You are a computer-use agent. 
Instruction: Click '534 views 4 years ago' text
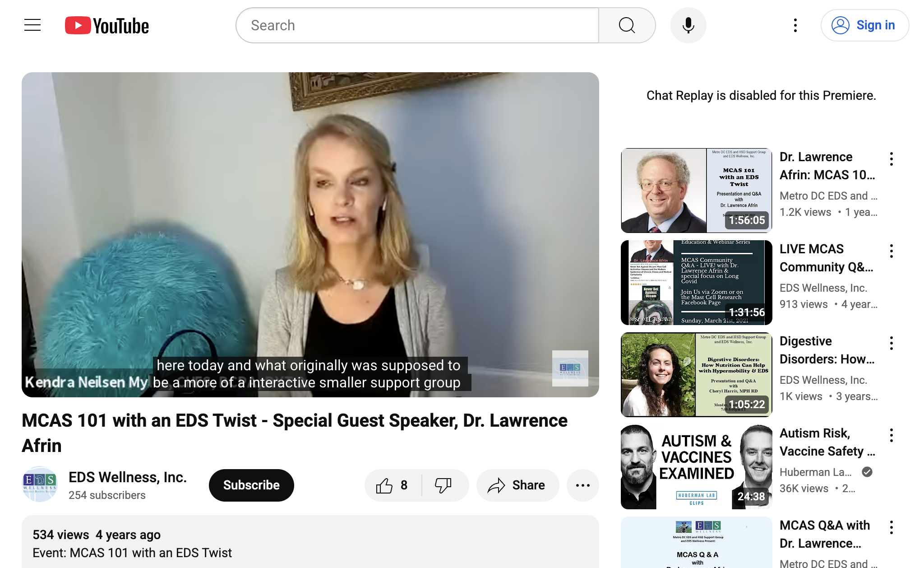click(x=97, y=535)
